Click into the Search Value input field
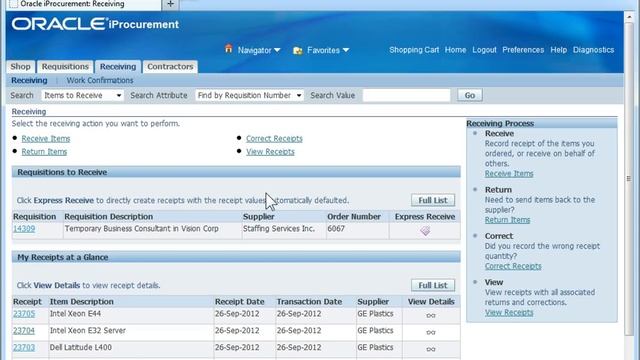Image resolution: width=640 pixels, height=360 pixels. coord(407,95)
